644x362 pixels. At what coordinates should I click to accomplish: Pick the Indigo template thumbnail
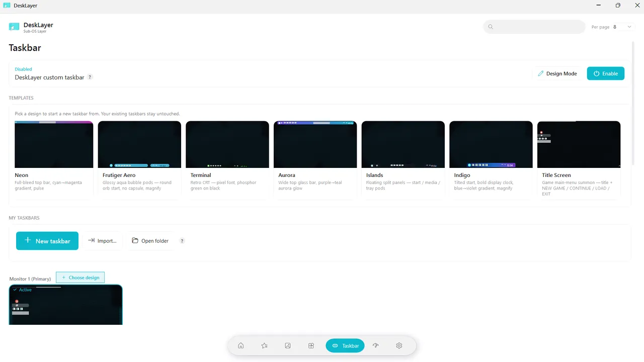(491, 144)
